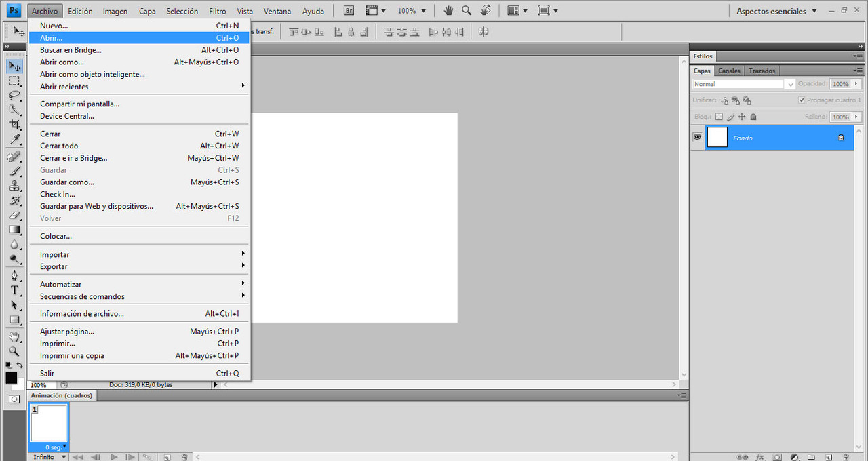
Task: Select the Crop tool
Action: tap(14, 125)
